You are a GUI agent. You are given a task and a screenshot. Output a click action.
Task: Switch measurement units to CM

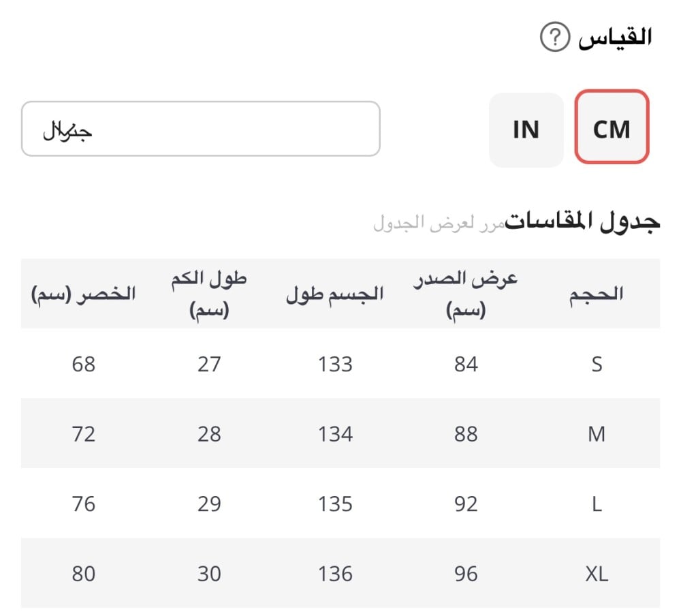coord(612,127)
